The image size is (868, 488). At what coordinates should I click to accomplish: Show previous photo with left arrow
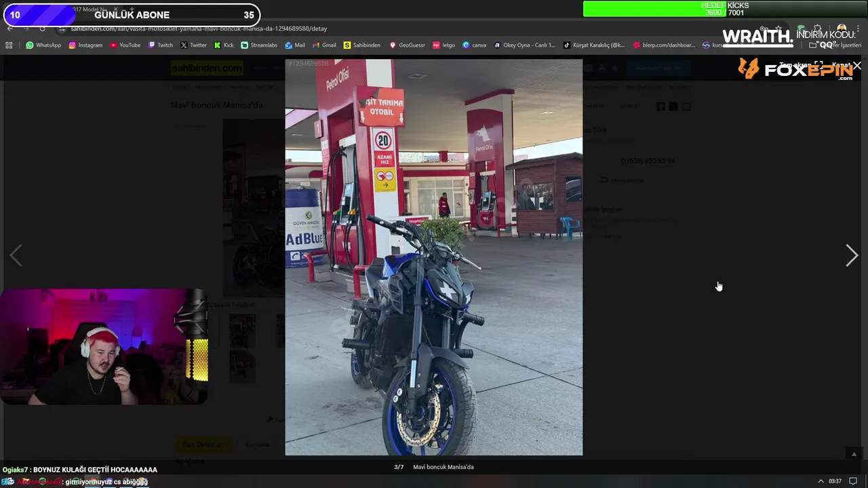[x=16, y=256]
